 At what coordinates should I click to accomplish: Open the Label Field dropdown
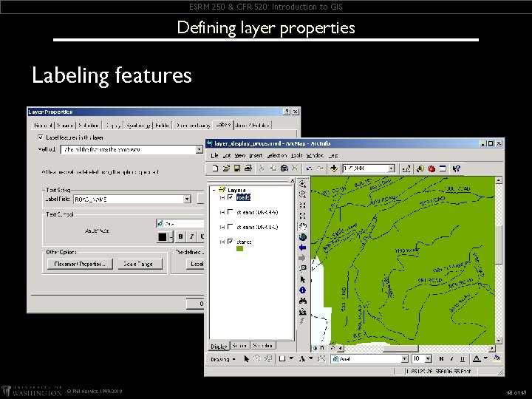tap(187, 199)
